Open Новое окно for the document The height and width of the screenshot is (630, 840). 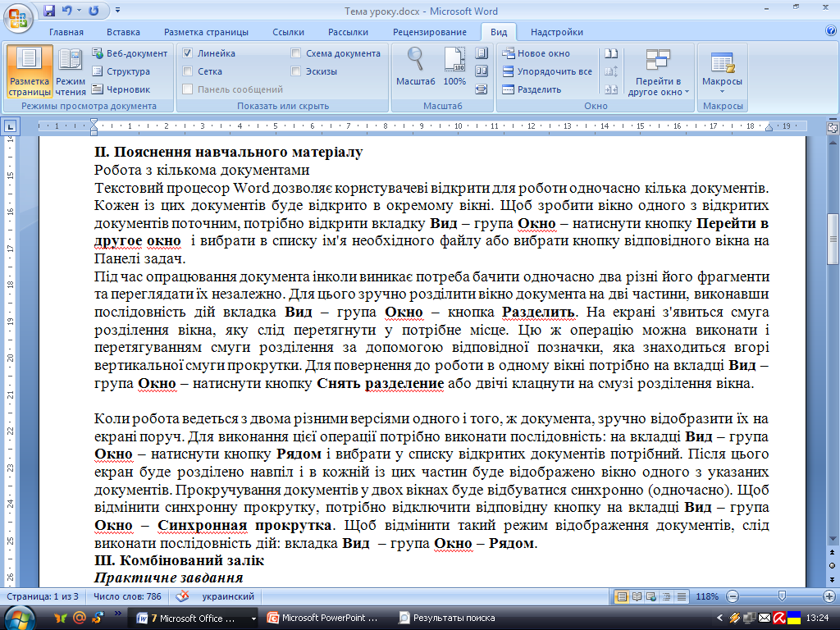536,53
